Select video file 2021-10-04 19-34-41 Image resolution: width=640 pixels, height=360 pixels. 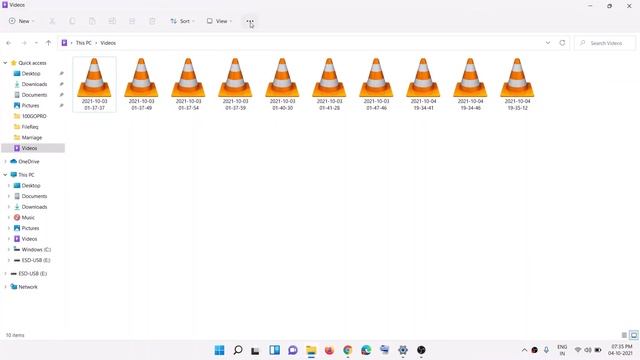click(x=423, y=84)
